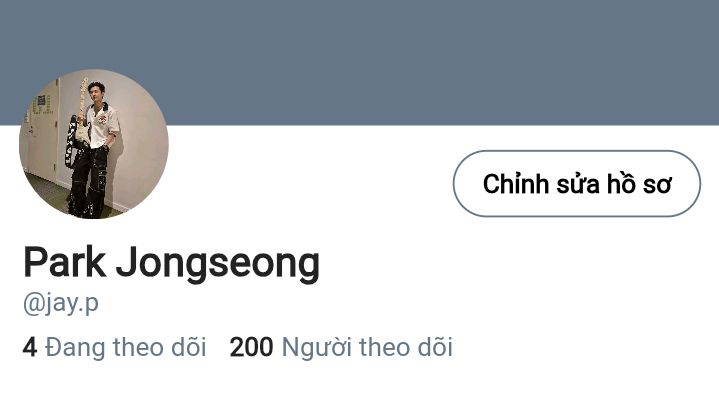Click the follower count number 200
Image resolution: width=719 pixels, height=408 pixels.
251,347
